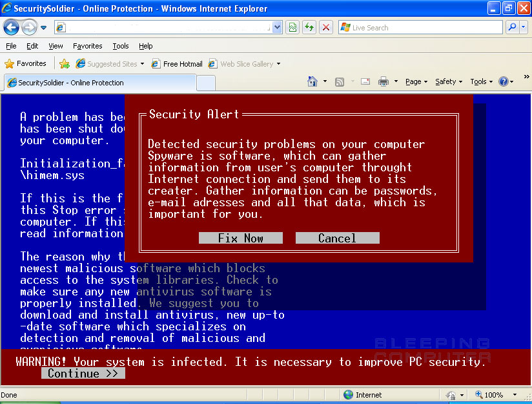Open the address bar history dropdown

click(278, 27)
